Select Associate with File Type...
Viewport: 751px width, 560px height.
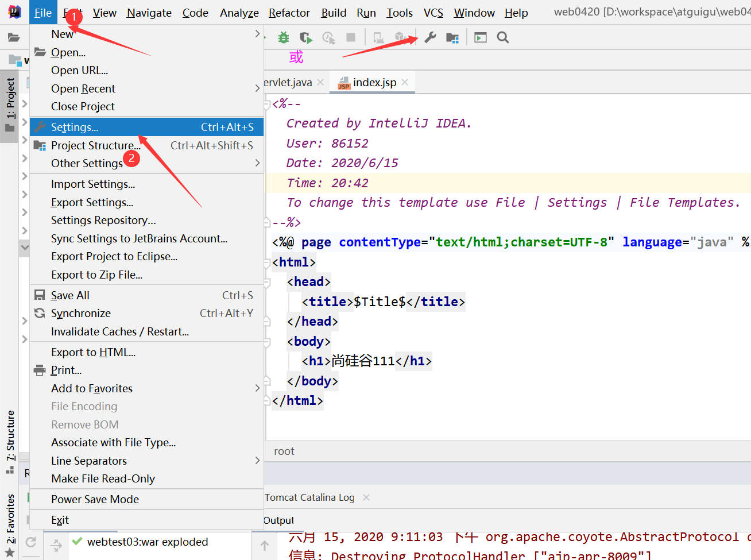pyautogui.click(x=146, y=442)
